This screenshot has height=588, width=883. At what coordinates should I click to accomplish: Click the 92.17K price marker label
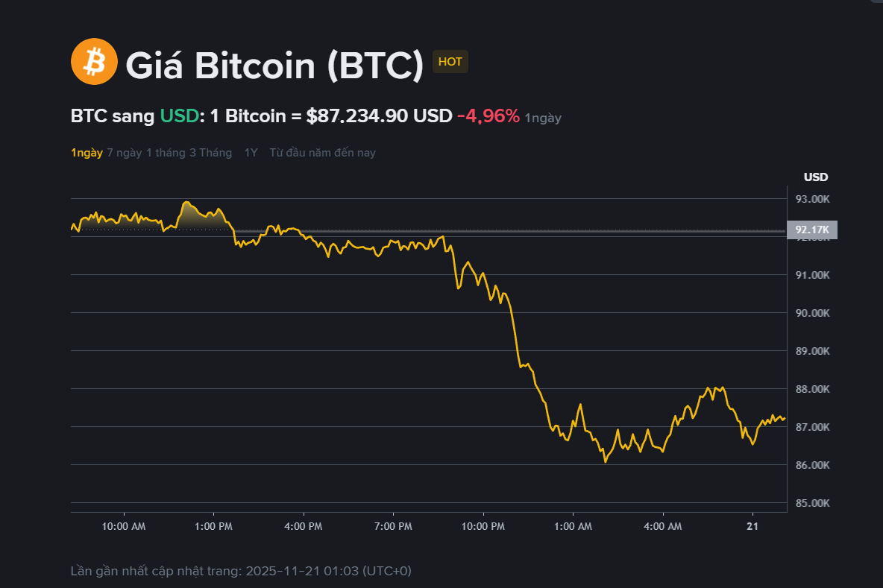tap(811, 230)
